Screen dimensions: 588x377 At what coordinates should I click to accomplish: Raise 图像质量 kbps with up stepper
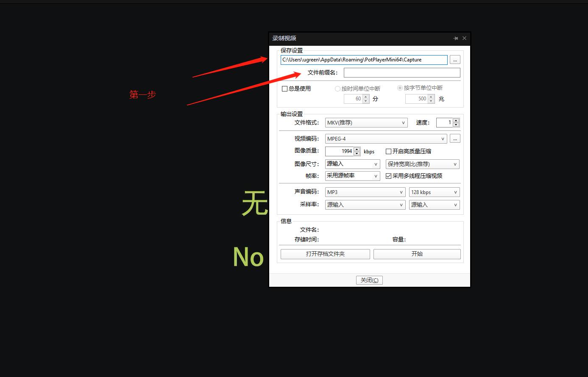tap(356, 149)
